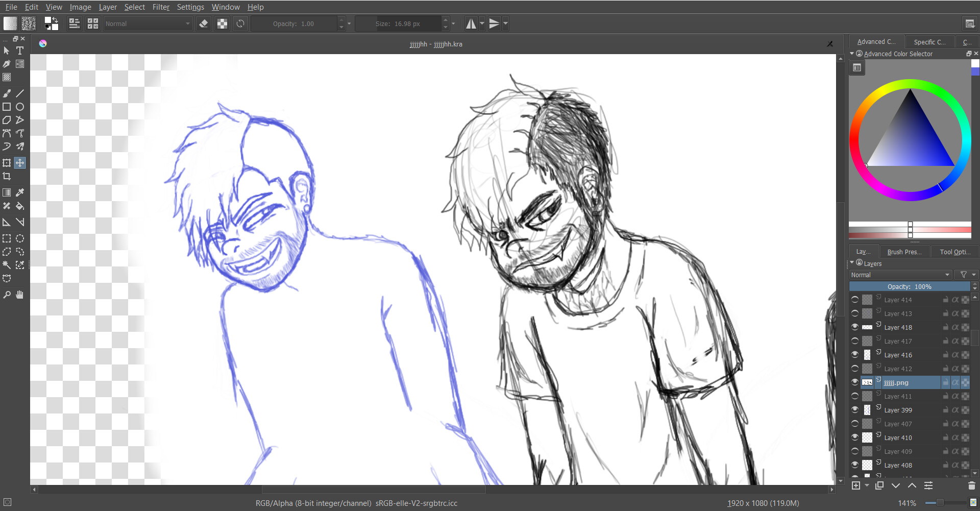Hide the Layer 418 visibility eye
The height and width of the screenshot is (511, 980).
pos(855,327)
